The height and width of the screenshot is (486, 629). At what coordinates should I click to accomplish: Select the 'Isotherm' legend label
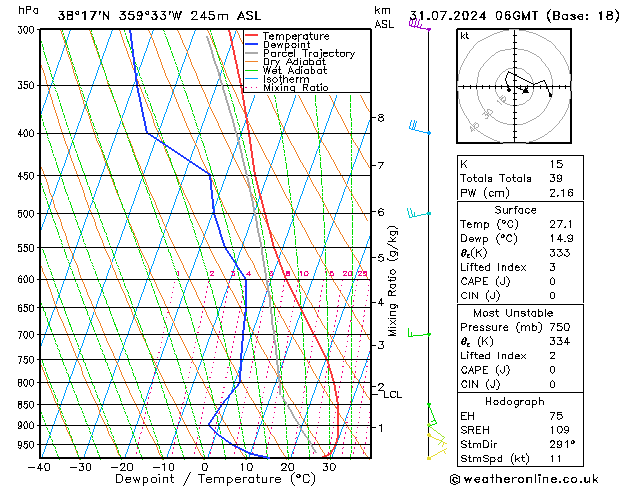click(286, 79)
